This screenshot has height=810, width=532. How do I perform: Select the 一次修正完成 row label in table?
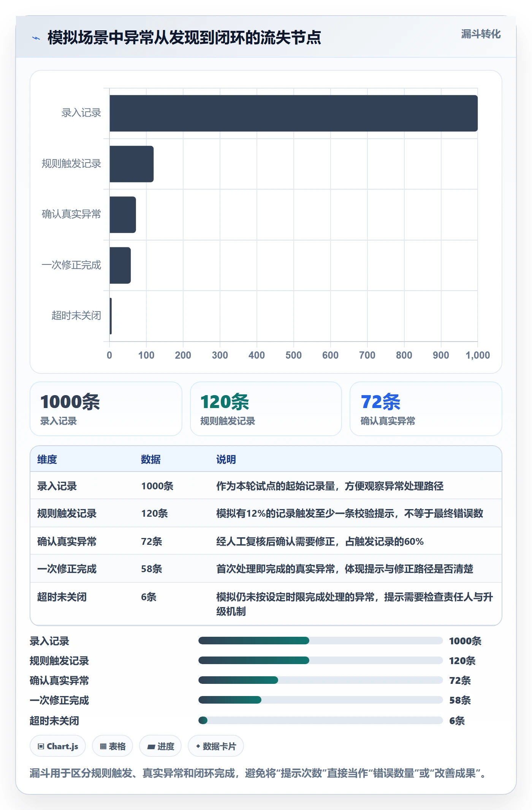[x=67, y=569]
